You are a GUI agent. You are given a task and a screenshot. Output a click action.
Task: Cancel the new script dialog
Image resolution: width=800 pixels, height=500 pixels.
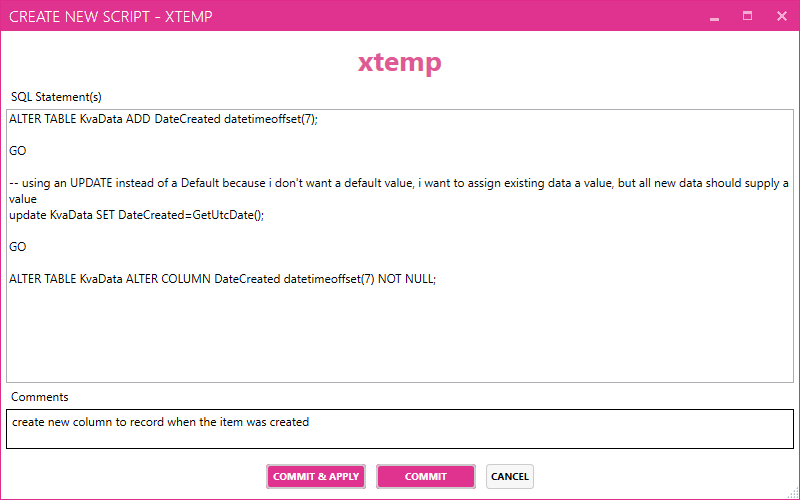click(510, 477)
